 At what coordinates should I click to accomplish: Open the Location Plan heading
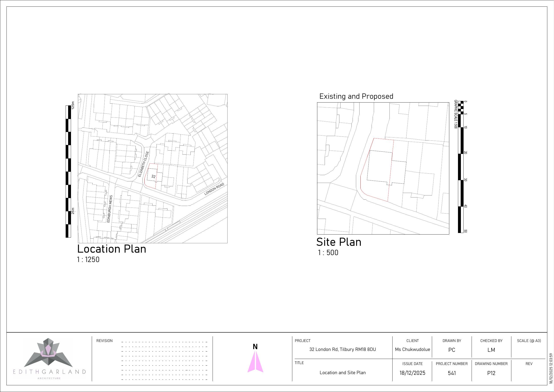[111, 249]
